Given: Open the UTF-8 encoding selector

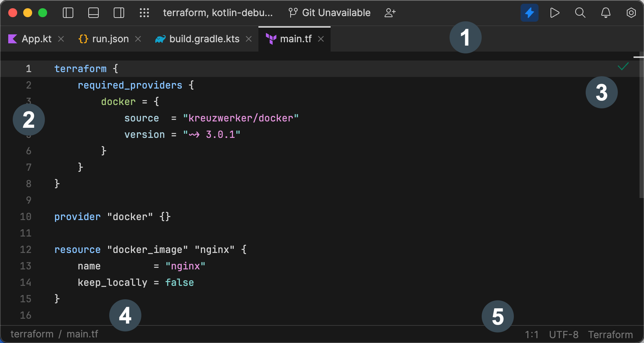Looking at the screenshot, I should tap(564, 334).
